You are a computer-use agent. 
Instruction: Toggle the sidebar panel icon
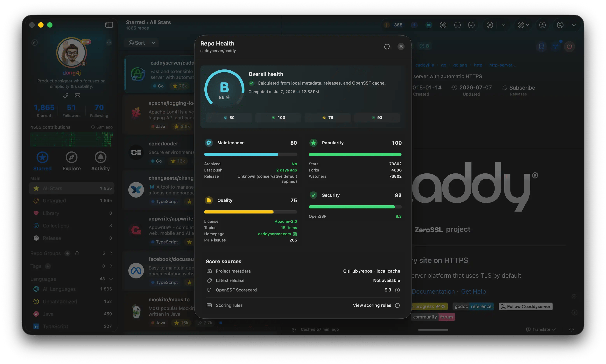tap(109, 25)
